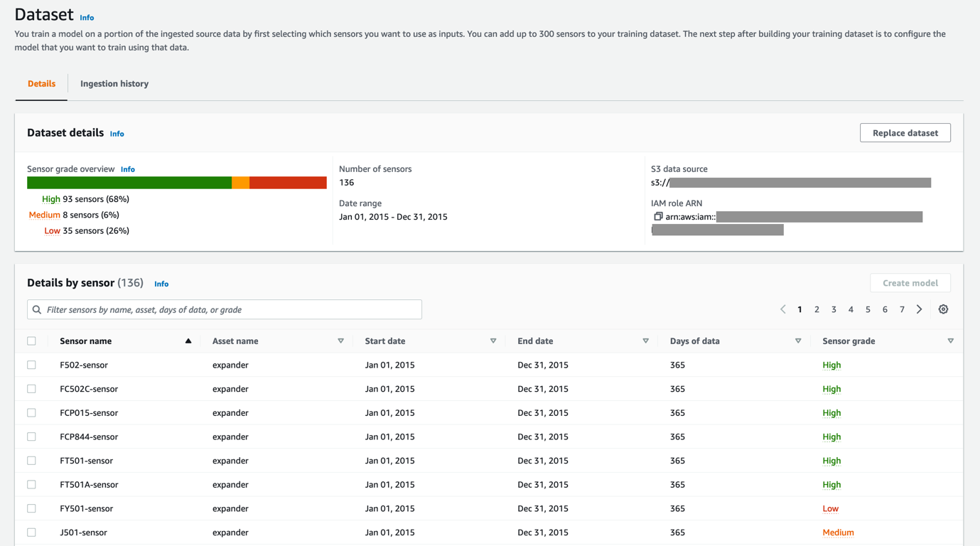Click sensor count value 136

click(x=347, y=183)
